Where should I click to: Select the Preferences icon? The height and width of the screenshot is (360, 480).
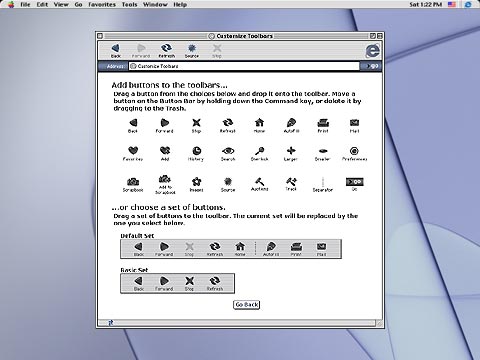[354, 154]
